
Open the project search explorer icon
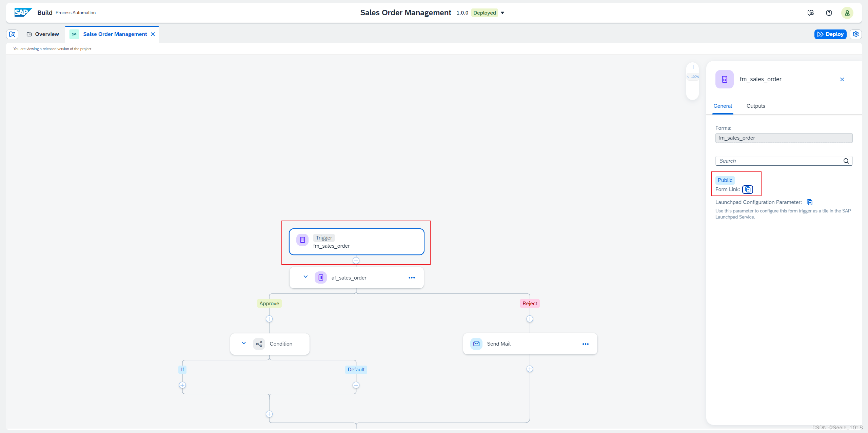click(x=12, y=34)
